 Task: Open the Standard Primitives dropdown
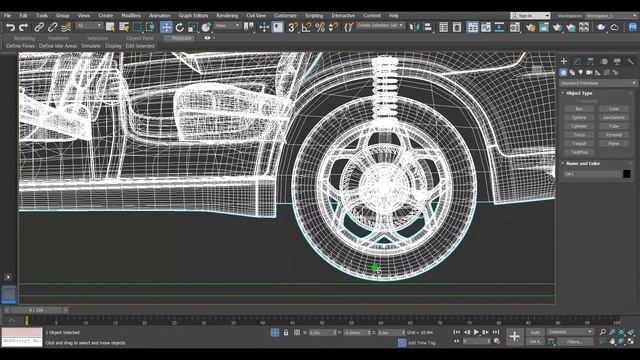pos(598,83)
